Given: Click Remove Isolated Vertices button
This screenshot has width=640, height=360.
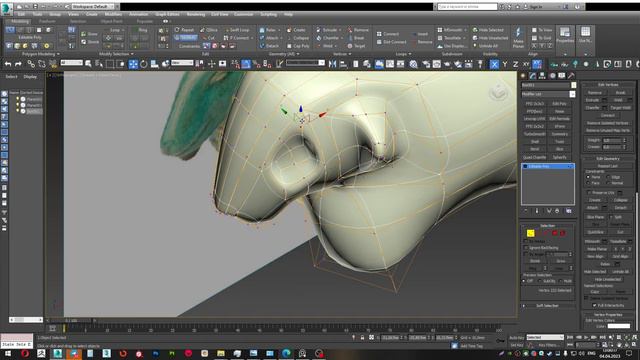Looking at the screenshot, I should point(607,123).
